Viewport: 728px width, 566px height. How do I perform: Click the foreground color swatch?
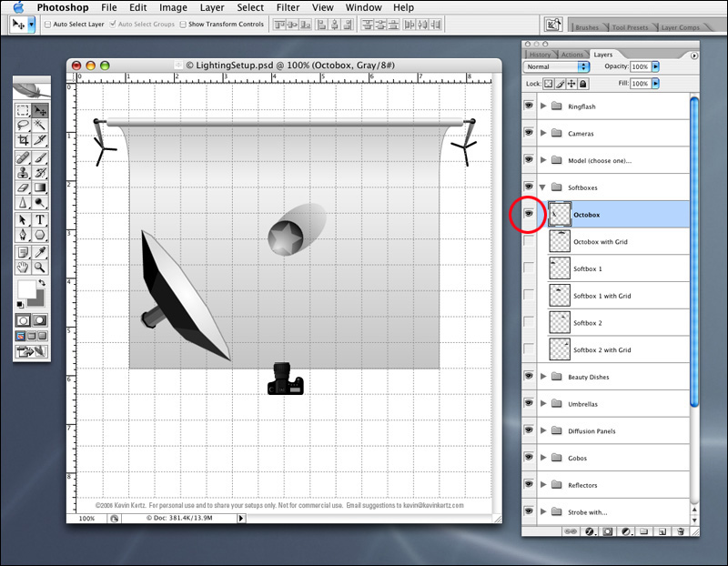tap(26, 288)
